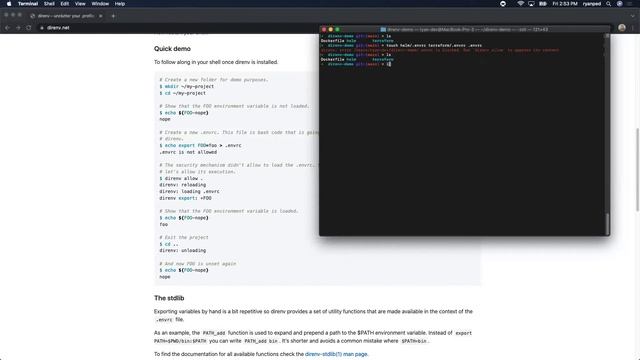Image resolution: width=640 pixels, height=360 pixels.
Task: Click the Quick demo heading
Action: pyautogui.click(x=172, y=49)
